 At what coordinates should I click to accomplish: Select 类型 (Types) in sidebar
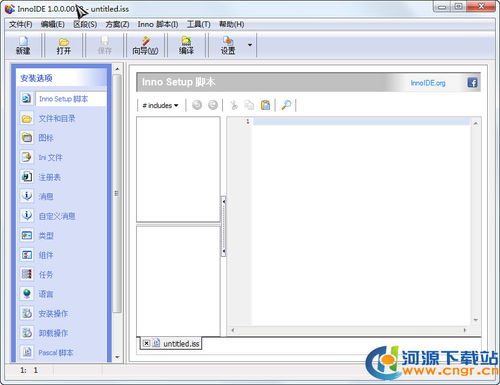coord(46,236)
